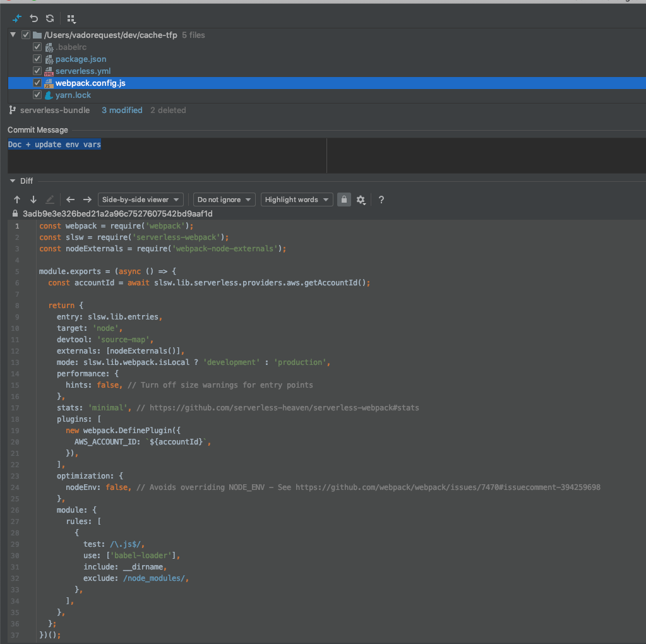
Task: Click line number 37 in gutter
Action: pos(15,635)
